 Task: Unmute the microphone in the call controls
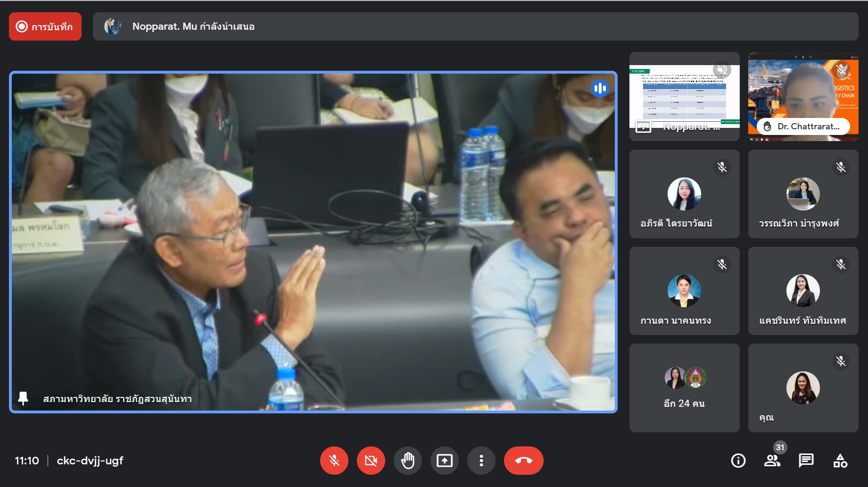[x=334, y=461]
